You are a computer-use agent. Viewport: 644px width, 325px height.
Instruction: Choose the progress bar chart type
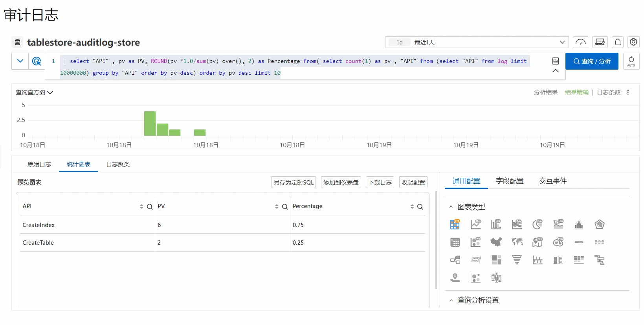tap(579, 242)
